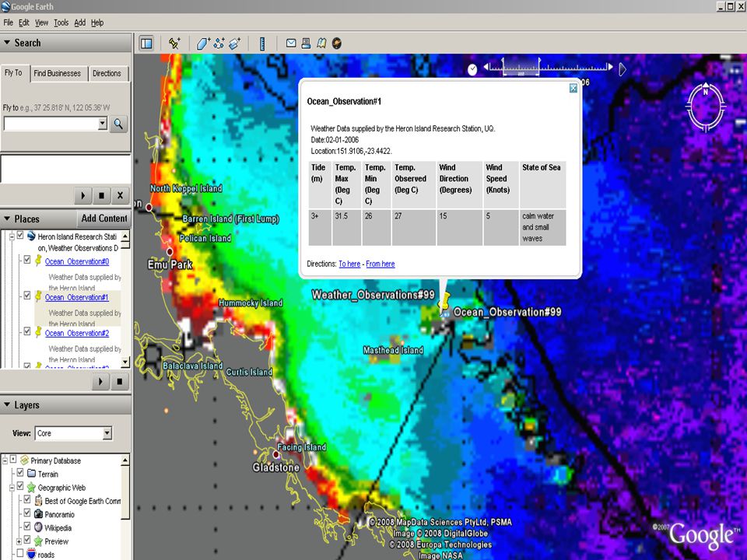Click the Email view envelope icon

[x=291, y=44]
